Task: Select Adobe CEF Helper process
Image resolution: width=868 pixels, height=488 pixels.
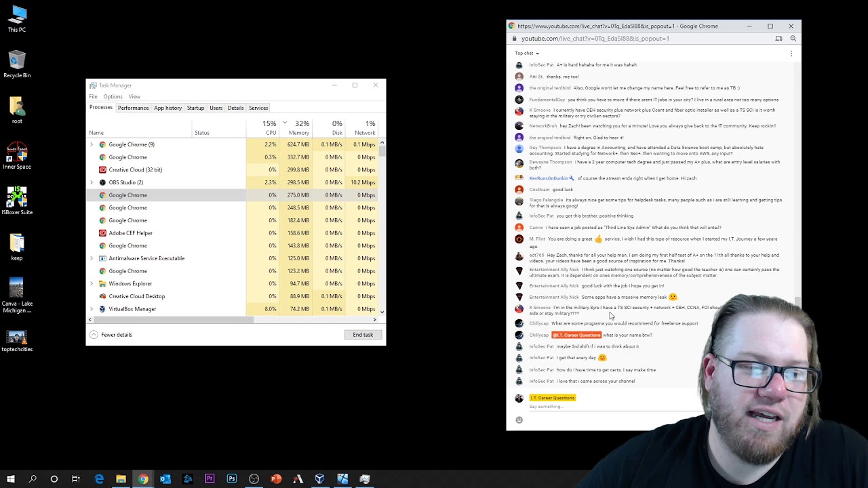Action: click(x=233, y=233)
